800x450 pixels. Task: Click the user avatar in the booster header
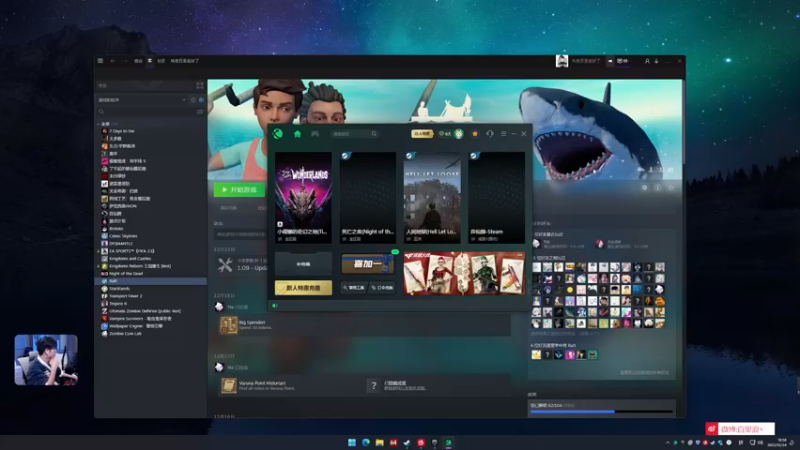coord(459,134)
